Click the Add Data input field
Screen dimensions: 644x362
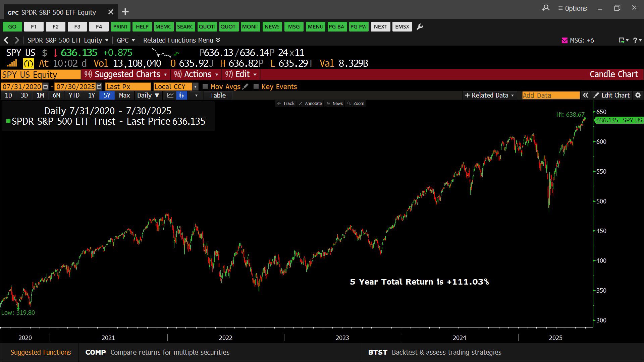[551, 95]
